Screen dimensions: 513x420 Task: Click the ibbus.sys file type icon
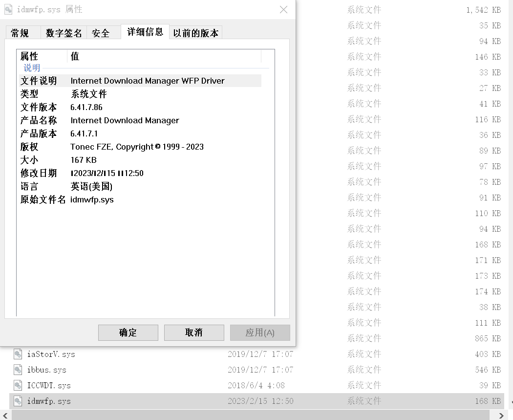[x=17, y=370]
